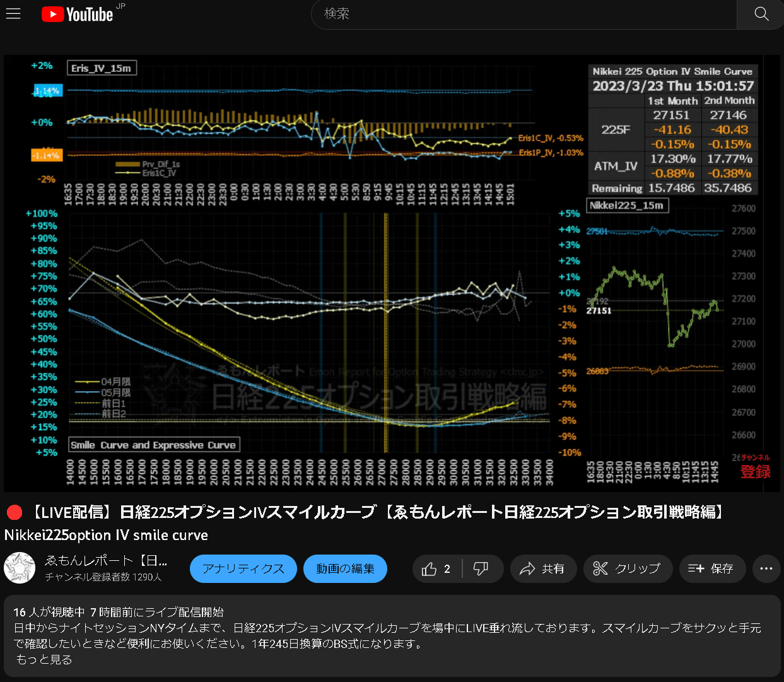Click the 1st Month column header
This screenshot has width=784, height=682.
[672, 101]
